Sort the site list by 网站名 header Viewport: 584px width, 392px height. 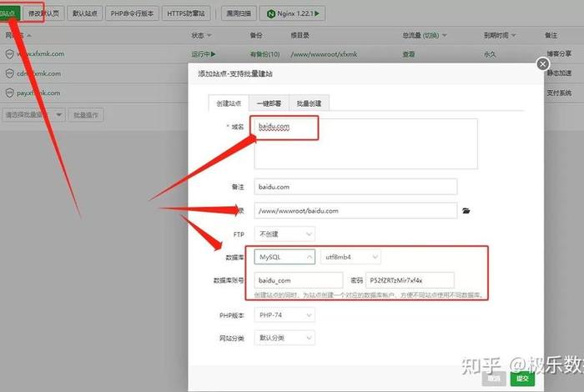tap(18, 35)
